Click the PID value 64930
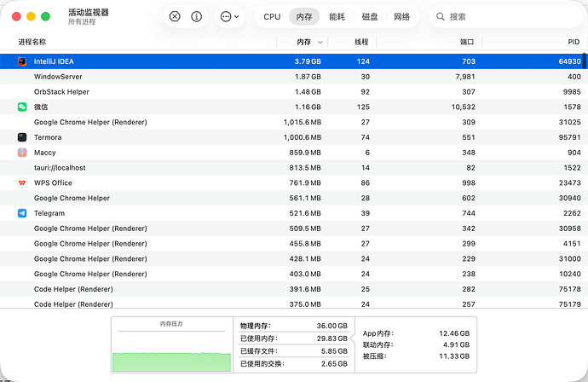This screenshot has width=588, height=382. coord(569,61)
